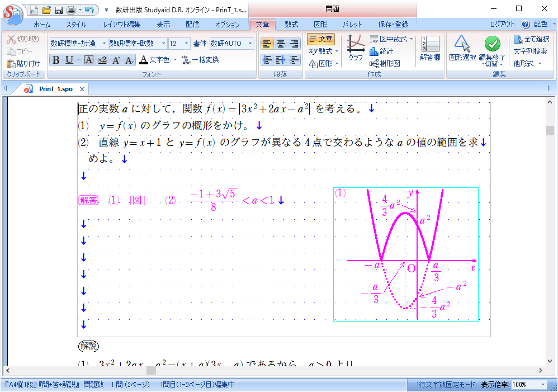Click the save floppy disk icon
Image resolution: width=558 pixels, height=392 pixels.
tap(58, 10)
